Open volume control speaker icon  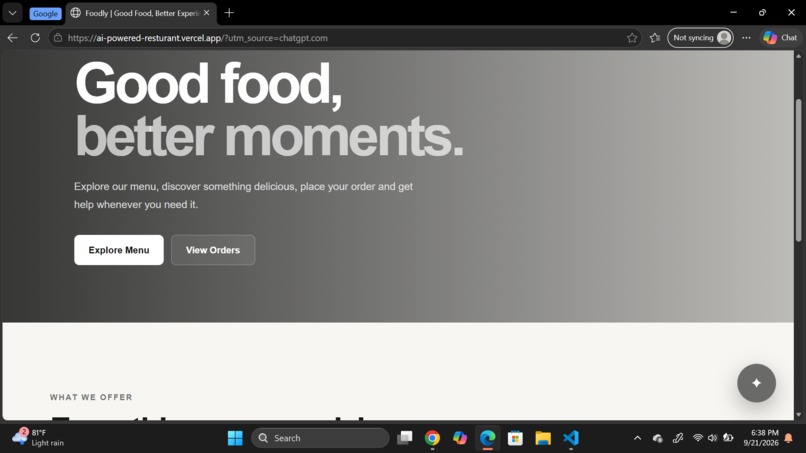click(x=712, y=438)
